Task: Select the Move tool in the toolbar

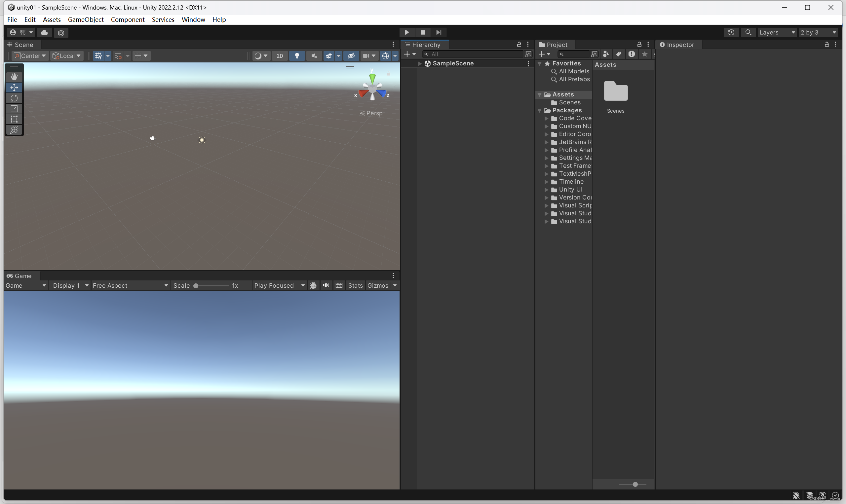Action: 14,87
